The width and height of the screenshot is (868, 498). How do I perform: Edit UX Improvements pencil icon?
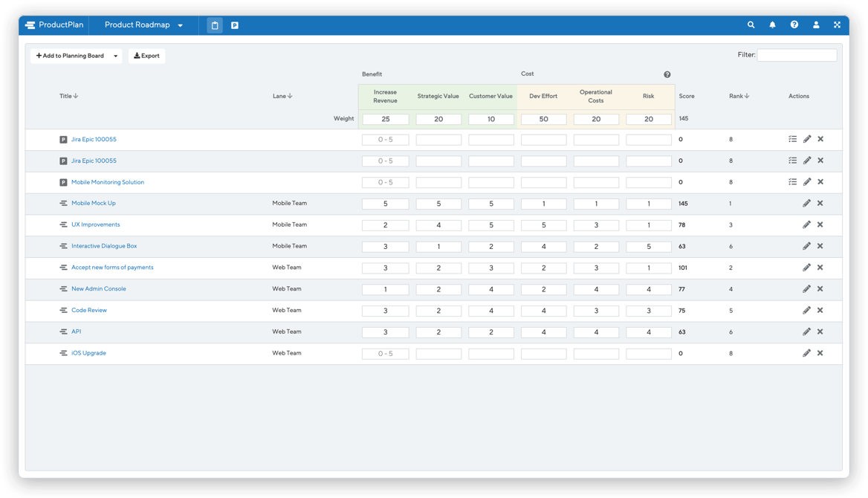[806, 225]
